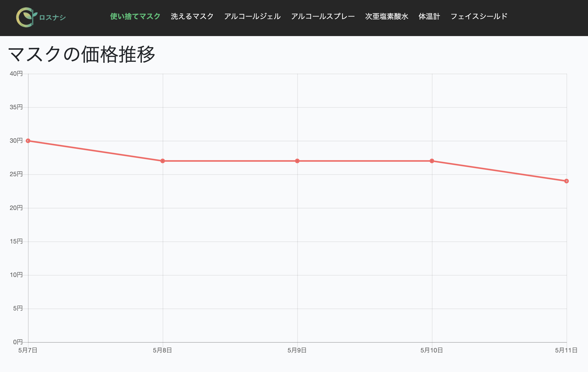Open the 使い捨てマスク nav item
This screenshot has width=588, height=372.
click(135, 16)
